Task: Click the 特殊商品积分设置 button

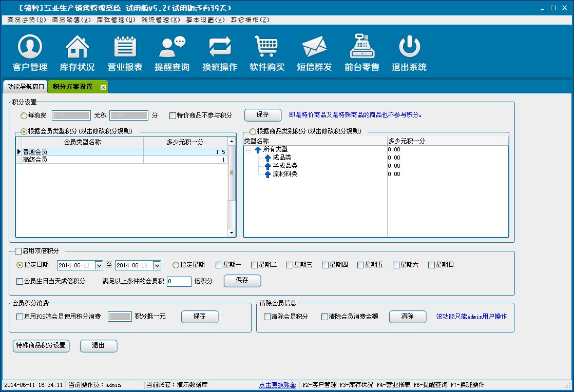Action: 41,346
